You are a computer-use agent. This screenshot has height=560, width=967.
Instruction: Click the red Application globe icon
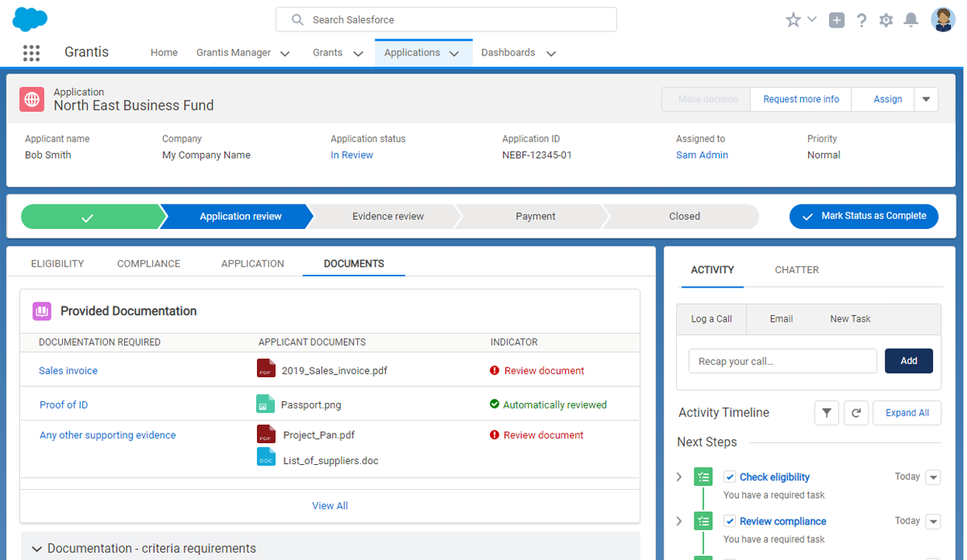tap(31, 99)
